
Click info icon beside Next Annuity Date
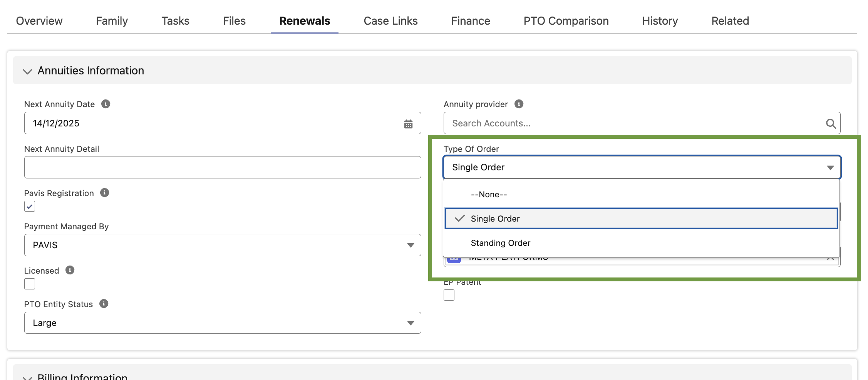[106, 104]
